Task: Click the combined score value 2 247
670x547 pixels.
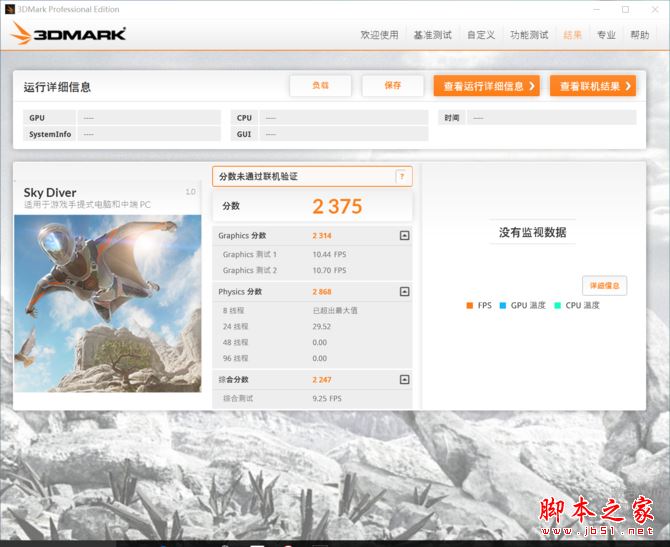Action: [x=322, y=379]
